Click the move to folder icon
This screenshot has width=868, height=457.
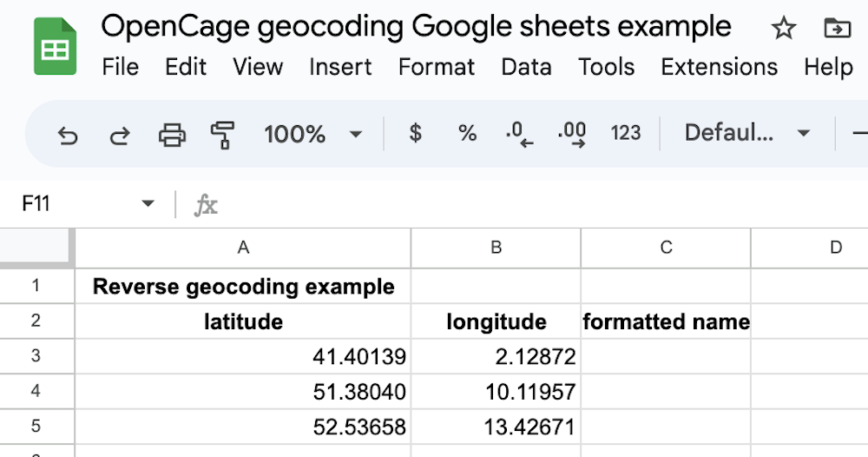coord(837,28)
